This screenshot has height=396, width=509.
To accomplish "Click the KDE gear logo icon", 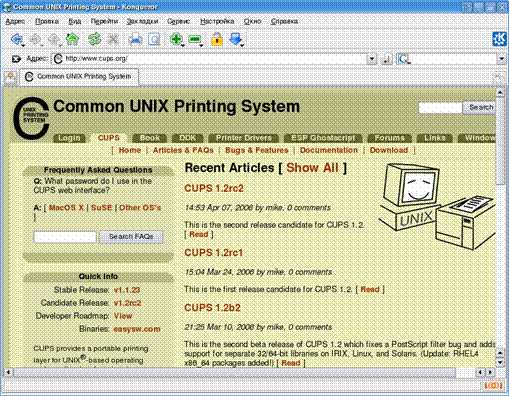I will 500,39.
